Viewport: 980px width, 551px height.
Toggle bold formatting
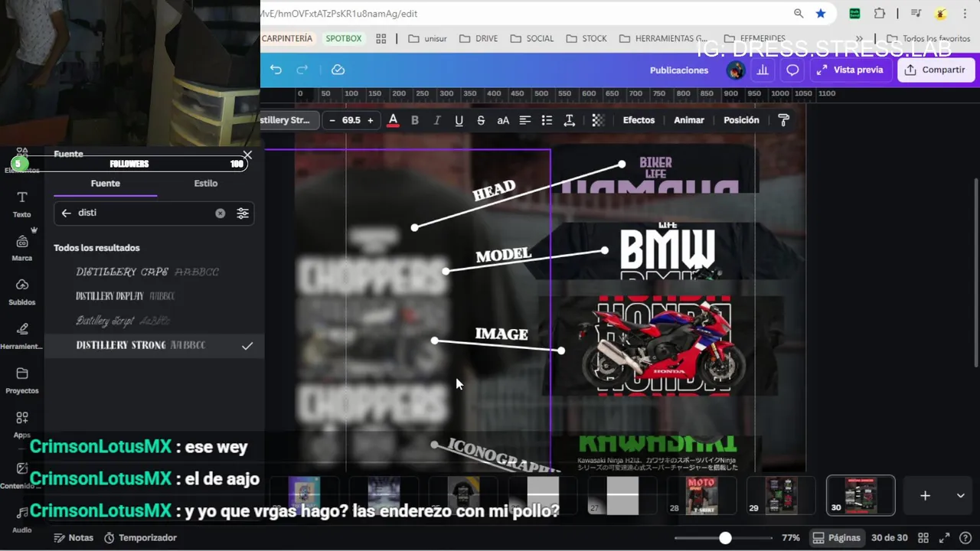(415, 120)
